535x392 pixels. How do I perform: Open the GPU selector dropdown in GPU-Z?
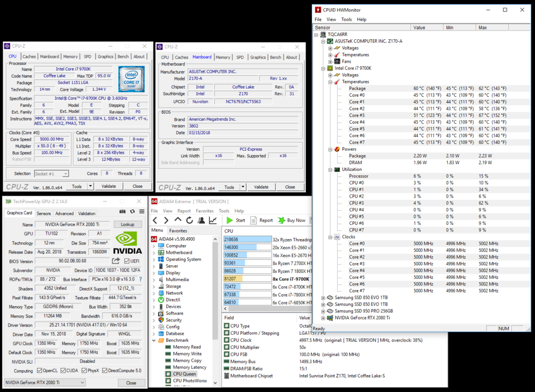point(44,382)
